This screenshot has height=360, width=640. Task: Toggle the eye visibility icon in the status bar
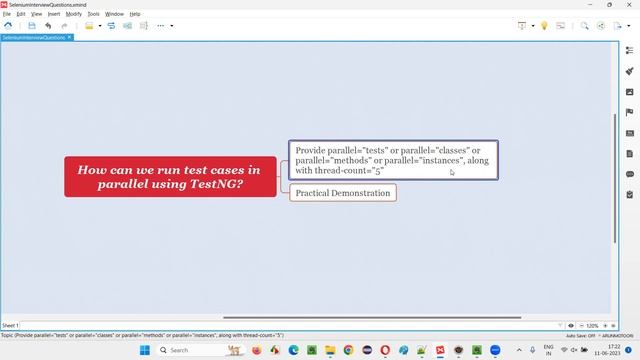point(571,326)
